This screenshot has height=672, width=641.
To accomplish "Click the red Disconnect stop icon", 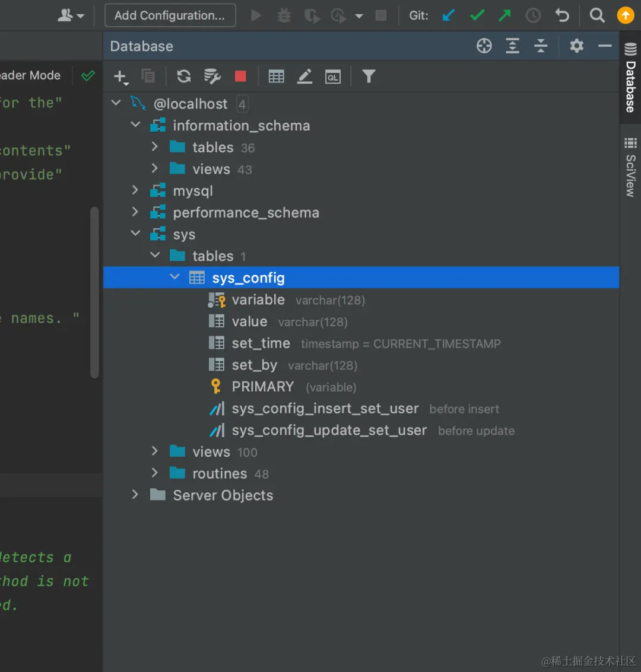I will 240,77.
